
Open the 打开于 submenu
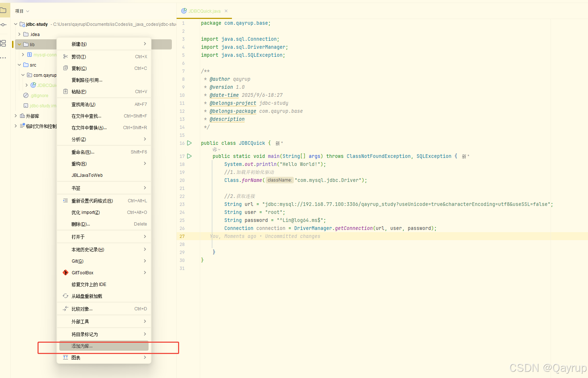tap(104, 236)
